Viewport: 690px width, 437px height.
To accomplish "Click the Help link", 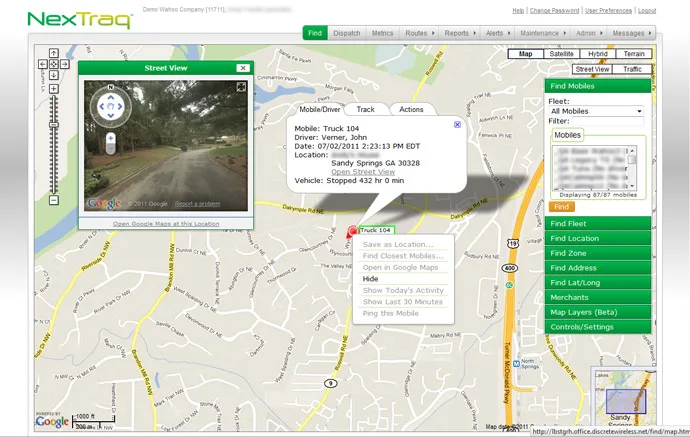I will (x=518, y=11).
